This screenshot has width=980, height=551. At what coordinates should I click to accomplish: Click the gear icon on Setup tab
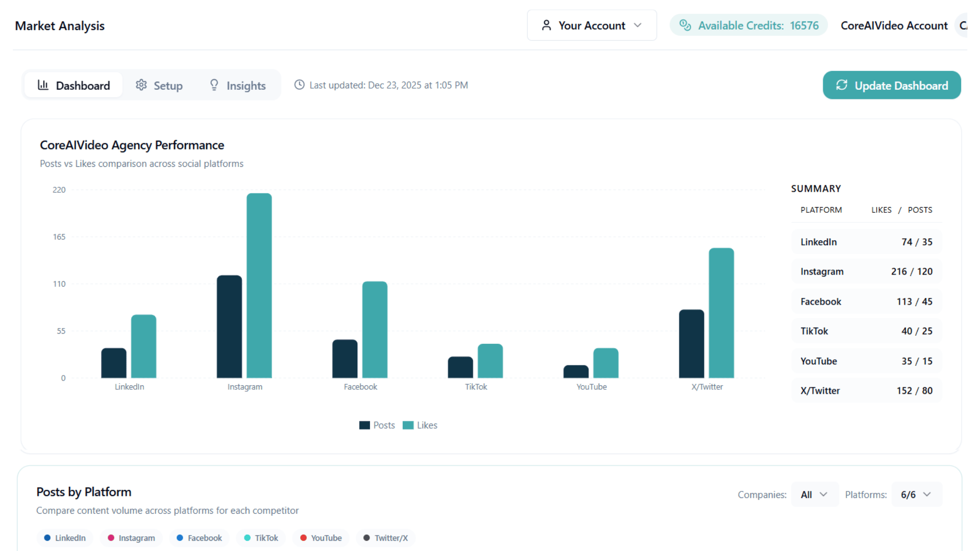(141, 85)
